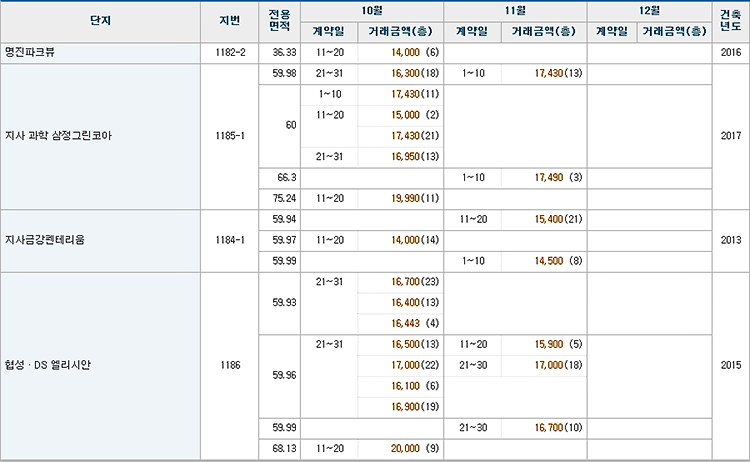This screenshot has height=462, width=750.
Task: Click the 전용면적 column header
Action: coord(279,22)
